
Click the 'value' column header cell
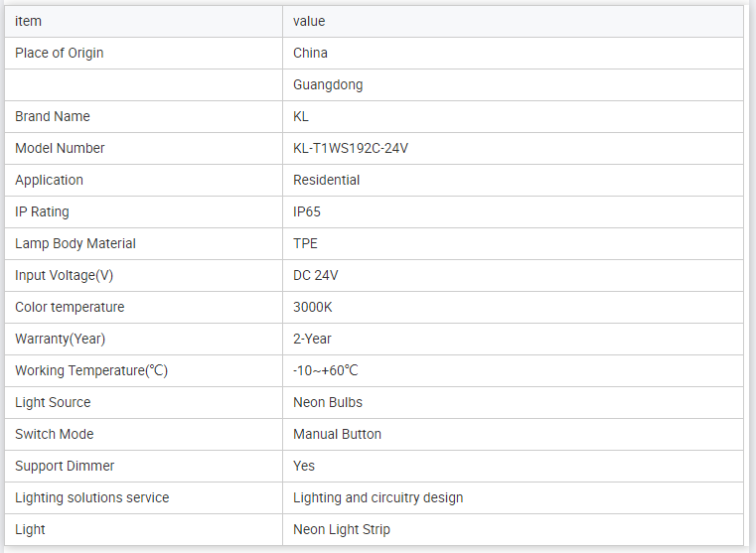pos(309,21)
